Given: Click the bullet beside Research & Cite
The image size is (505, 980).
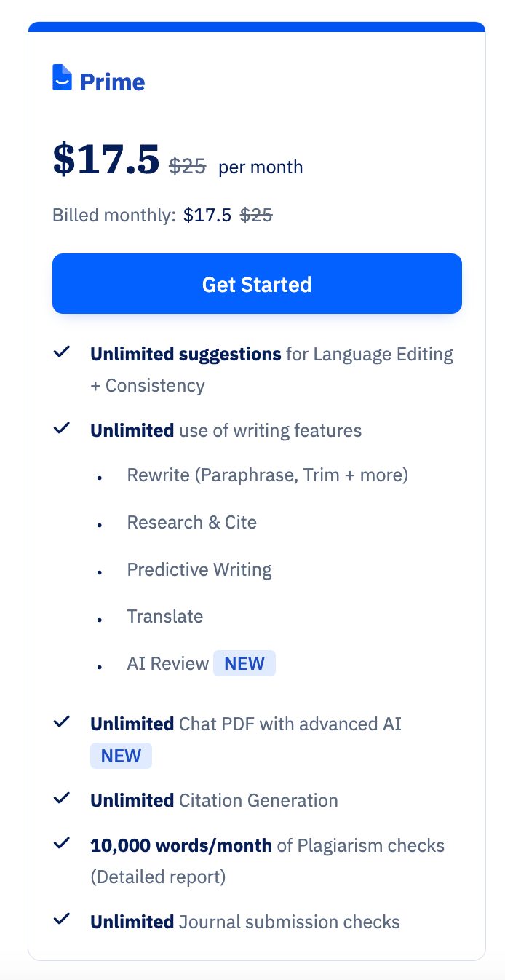Looking at the screenshot, I should [x=99, y=526].
